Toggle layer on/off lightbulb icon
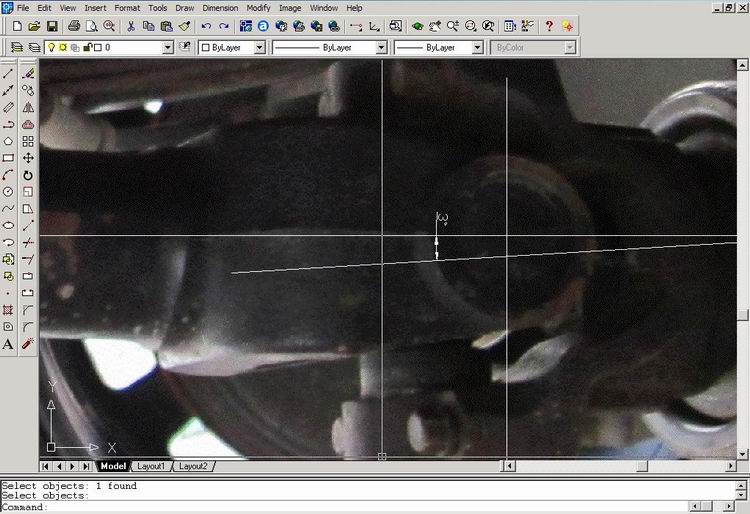The height and width of the screenshot is (514, 750). point(51,47)
